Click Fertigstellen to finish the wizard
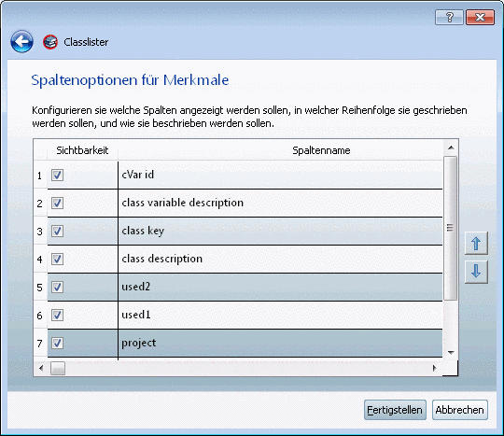Screen dimensions: 504x436 395,410
